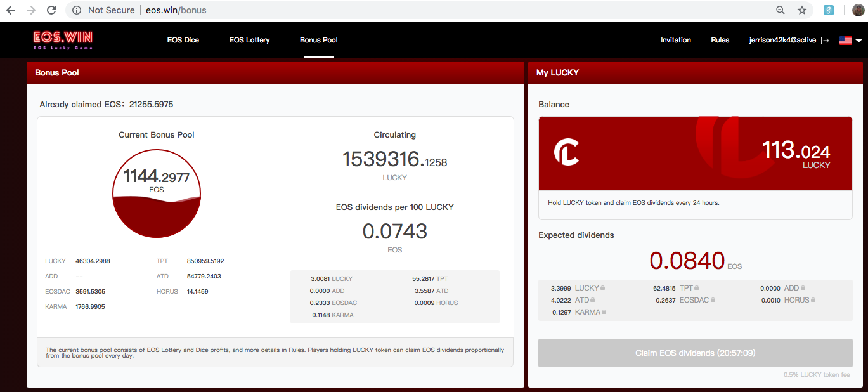The image size is (868, 392).
Task: Click the 3.5587 ATD per-100 value
Action: (425, 291)
